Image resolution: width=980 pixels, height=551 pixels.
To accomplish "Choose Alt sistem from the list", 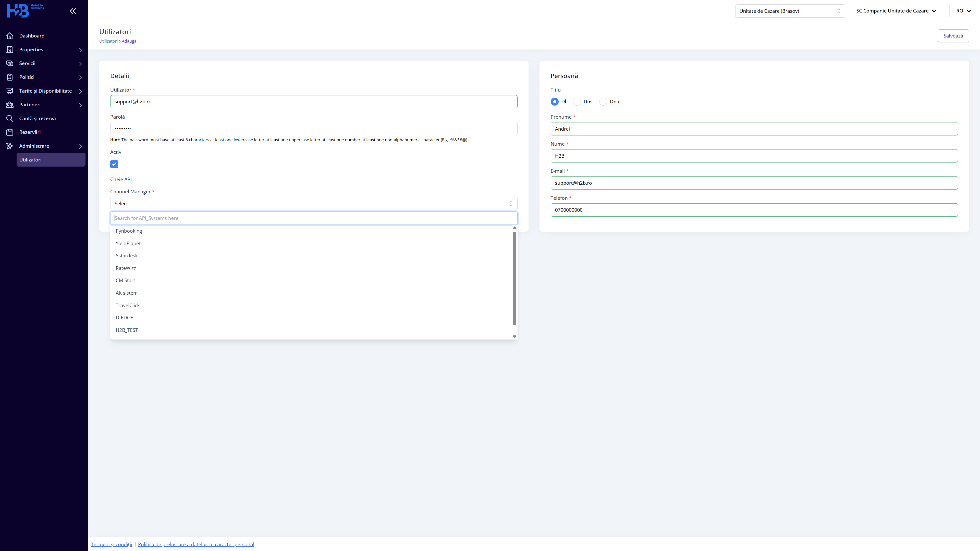I will click(x=311, y=293).
